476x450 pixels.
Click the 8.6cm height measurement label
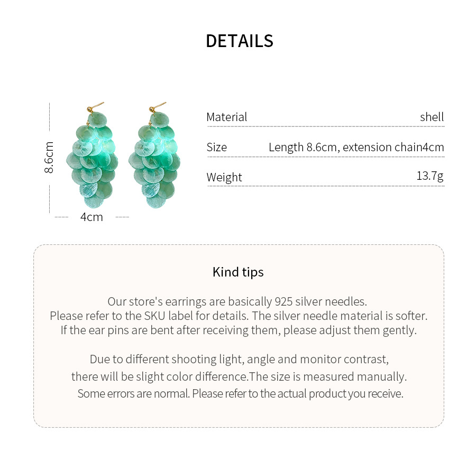(49, 158)
